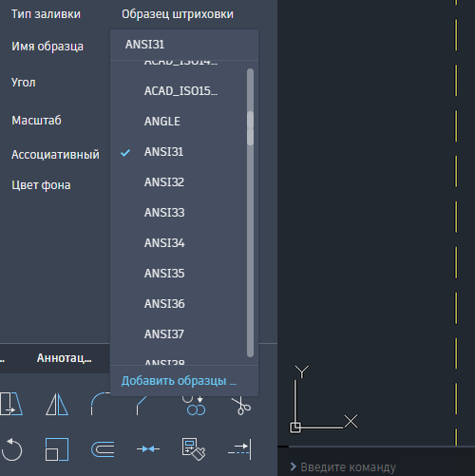Select the Fillet tool icon

tap(101, 404)
